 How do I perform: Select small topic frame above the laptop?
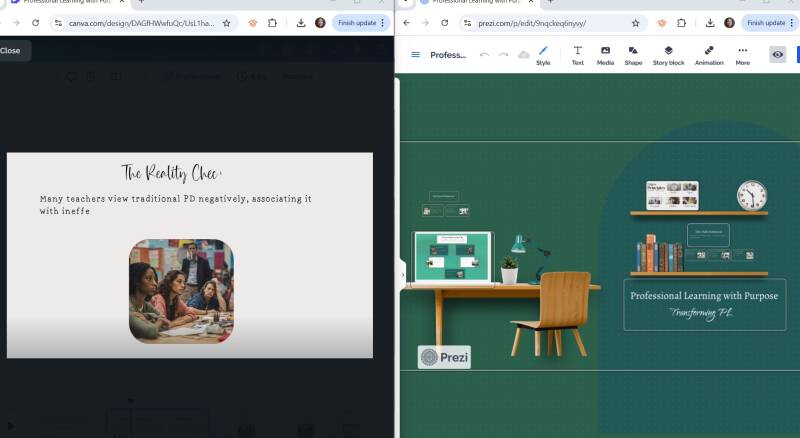444,196
